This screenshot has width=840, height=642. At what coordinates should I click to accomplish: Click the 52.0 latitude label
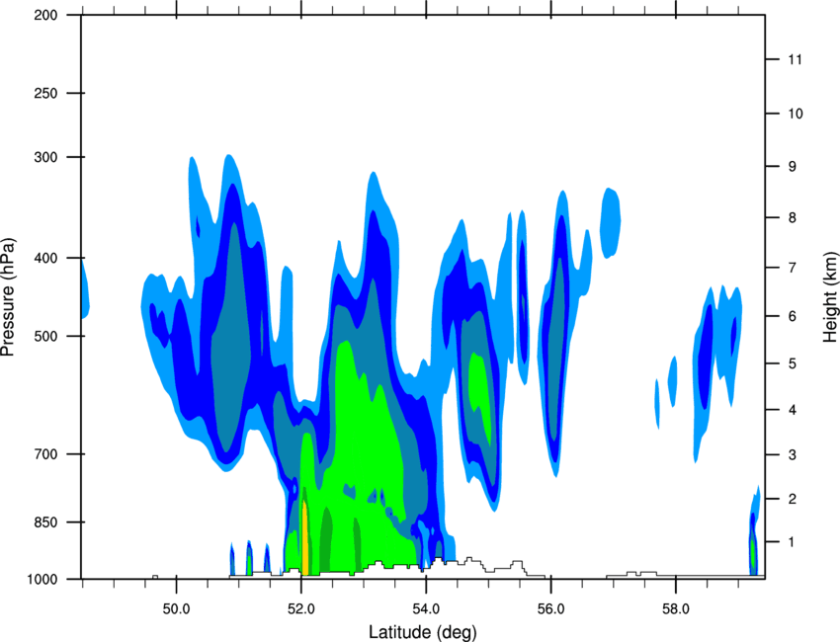pyautogui.click(x=301, y=609)
